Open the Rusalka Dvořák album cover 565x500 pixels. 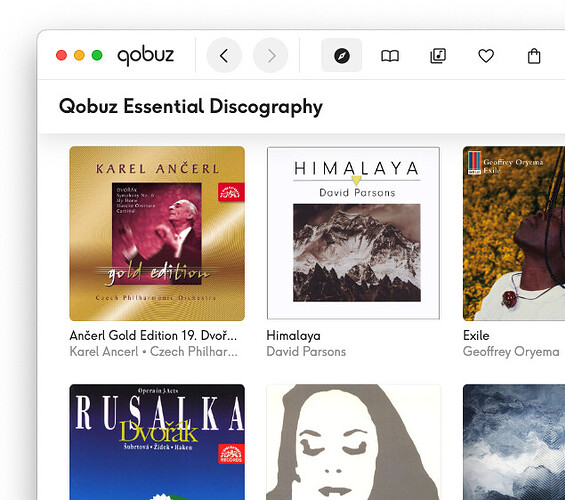pos(157,442)
